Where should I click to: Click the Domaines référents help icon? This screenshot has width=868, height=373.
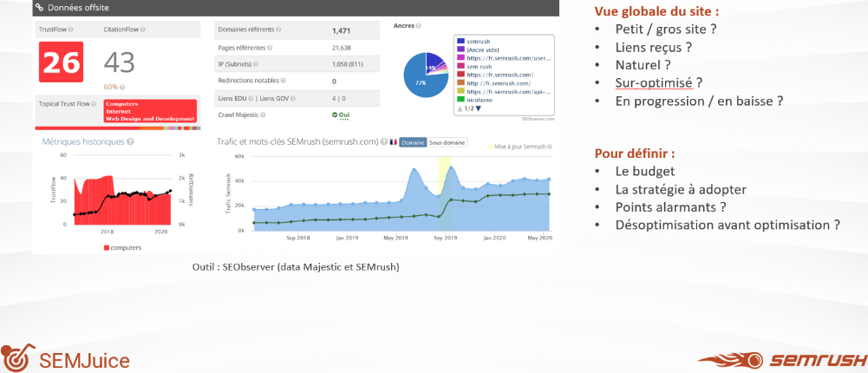[277, 29]
